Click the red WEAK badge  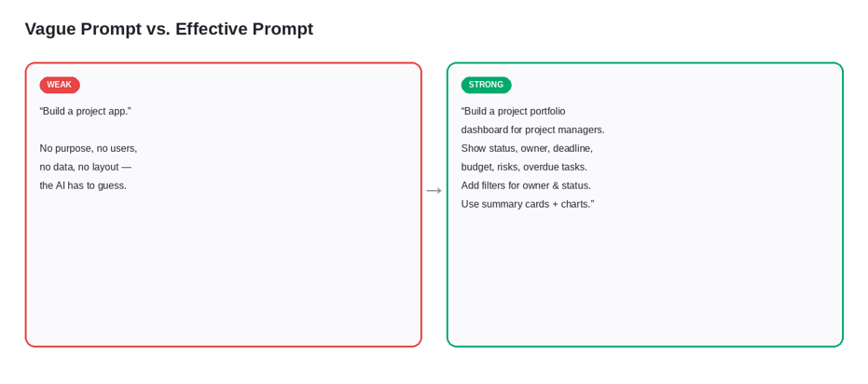tap(60, 85)
